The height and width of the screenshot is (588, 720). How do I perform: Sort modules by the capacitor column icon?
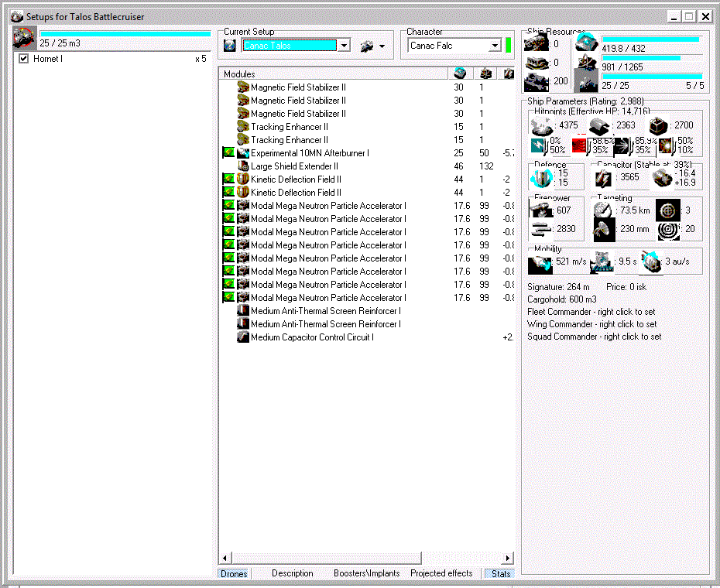tap(509, 73)
